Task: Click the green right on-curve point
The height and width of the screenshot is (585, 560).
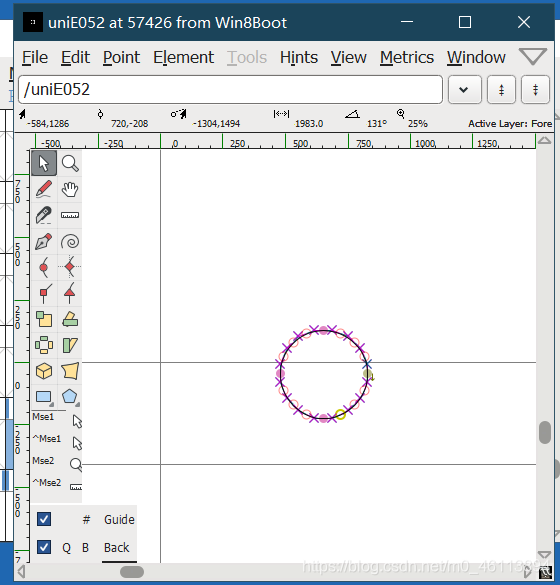Action: pos(367,373)
